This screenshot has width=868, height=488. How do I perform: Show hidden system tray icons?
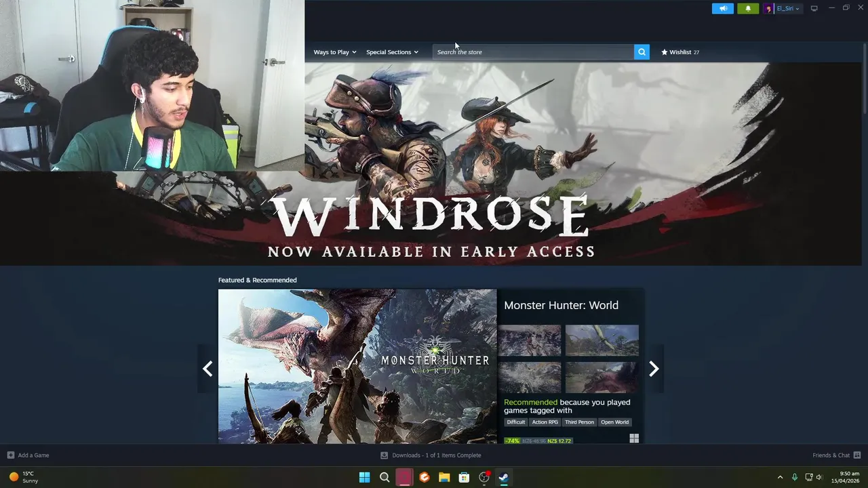coord(780,477)
